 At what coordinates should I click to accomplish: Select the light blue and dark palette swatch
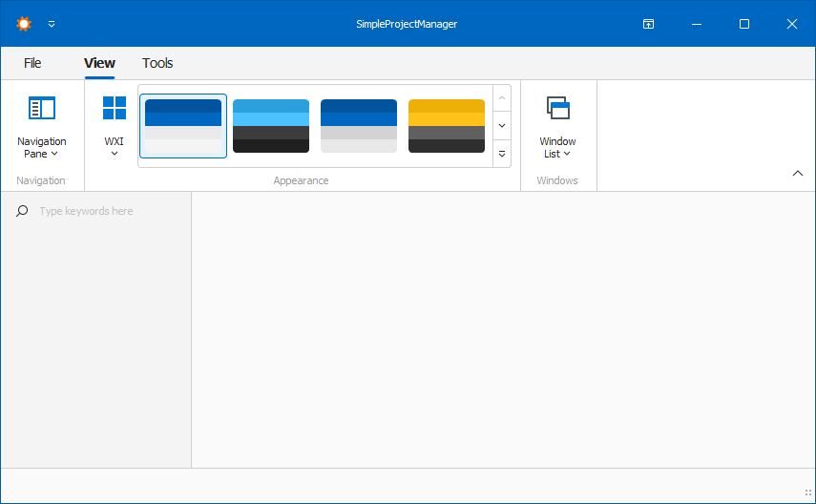point(271,126)
